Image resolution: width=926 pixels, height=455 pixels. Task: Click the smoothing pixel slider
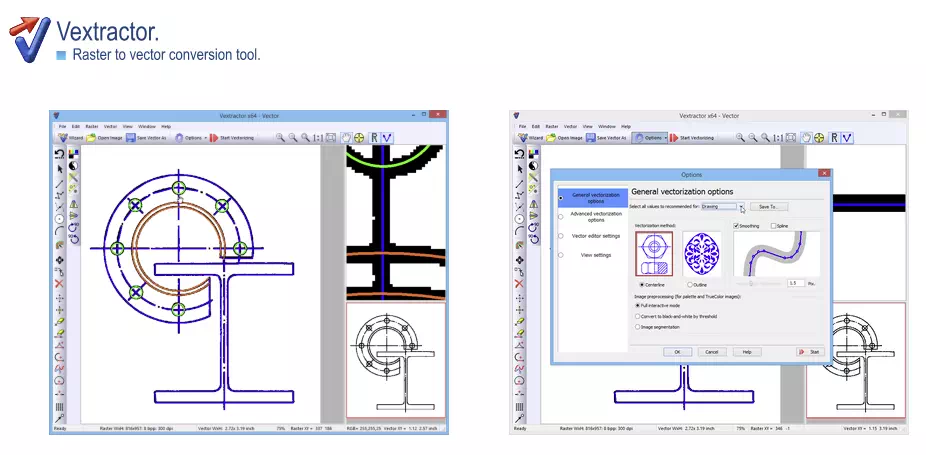coord(759,284)
